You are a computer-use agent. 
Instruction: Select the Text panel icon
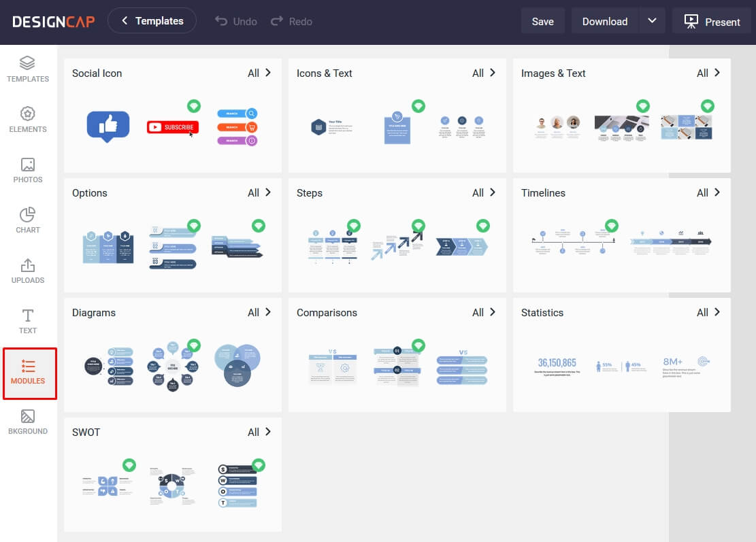coord(27,321)
